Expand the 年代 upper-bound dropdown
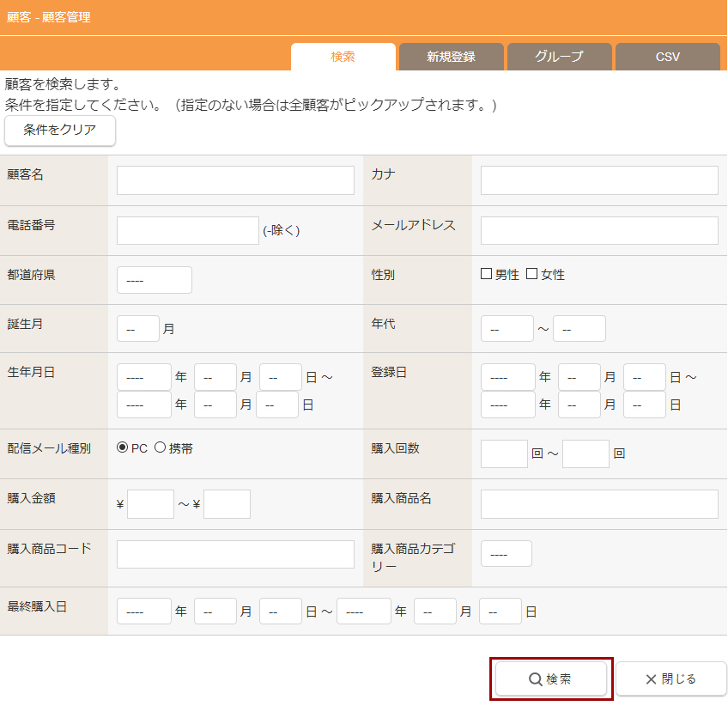The width and height of the screenshot is (728, 712). (579, 329)
